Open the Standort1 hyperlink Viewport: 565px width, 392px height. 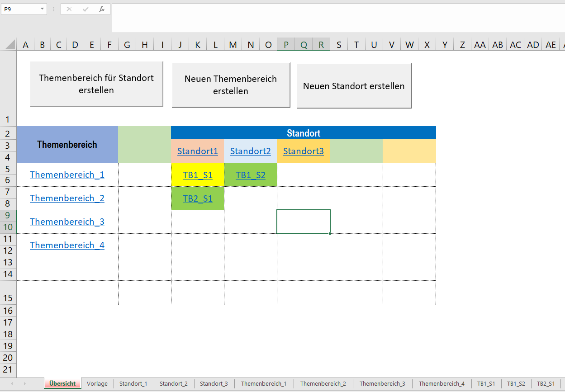pos(198,151)
